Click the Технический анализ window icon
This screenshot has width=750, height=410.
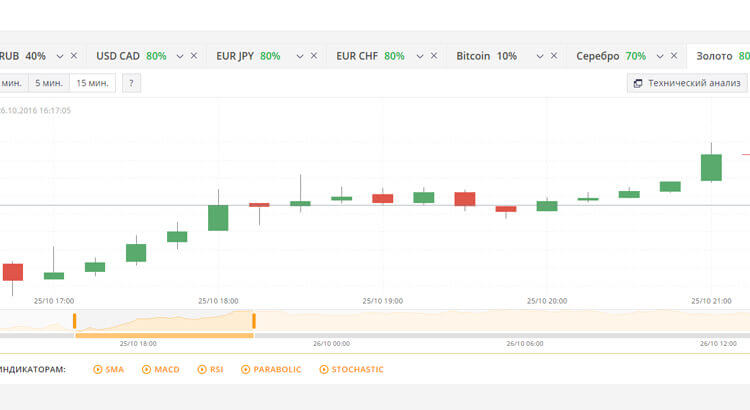click(638, 83)
